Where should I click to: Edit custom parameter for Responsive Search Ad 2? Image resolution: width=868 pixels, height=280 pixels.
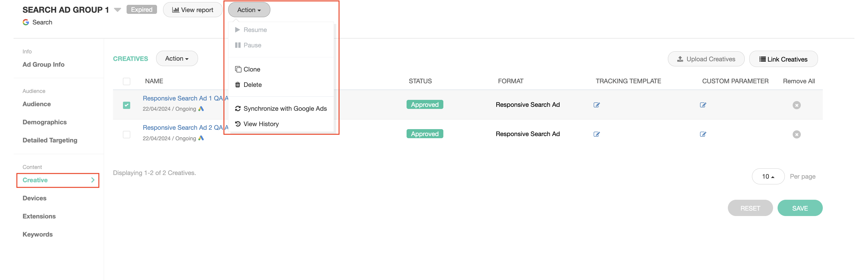pyautogui.click(x=703, y=134)
